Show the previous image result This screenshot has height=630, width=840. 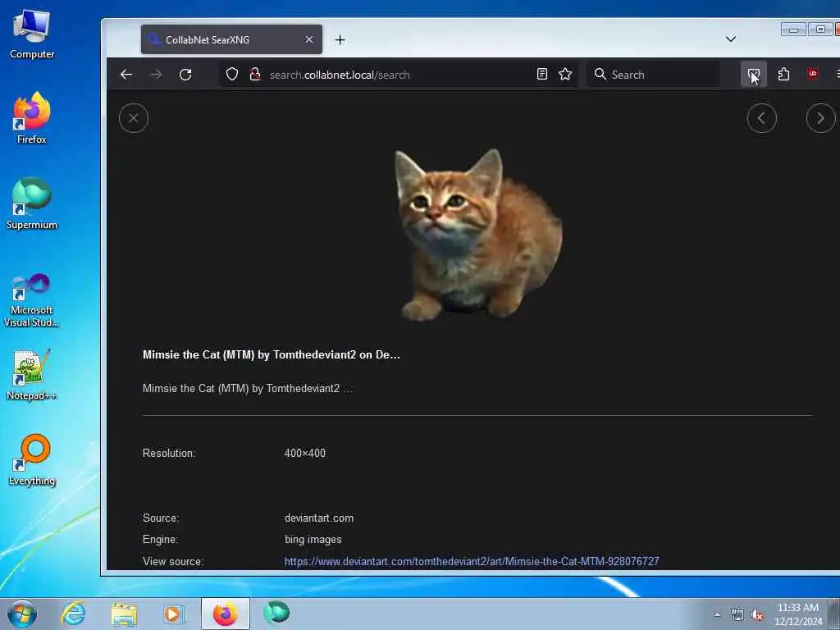(762, 118)
